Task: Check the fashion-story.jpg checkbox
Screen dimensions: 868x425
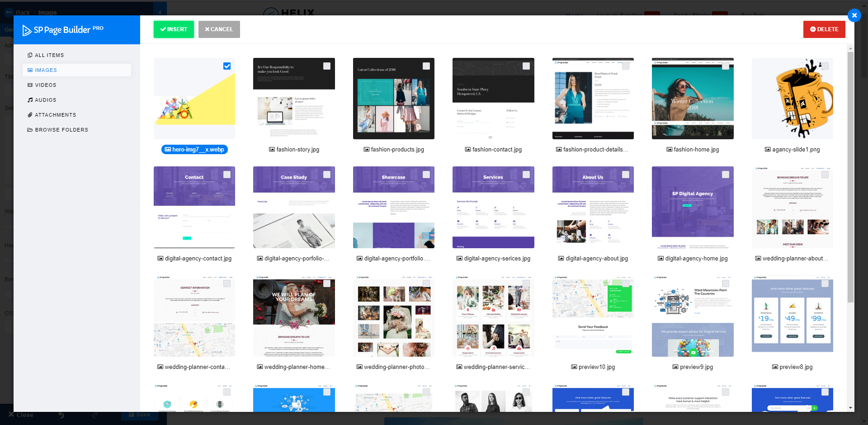Action: point(327,66)
